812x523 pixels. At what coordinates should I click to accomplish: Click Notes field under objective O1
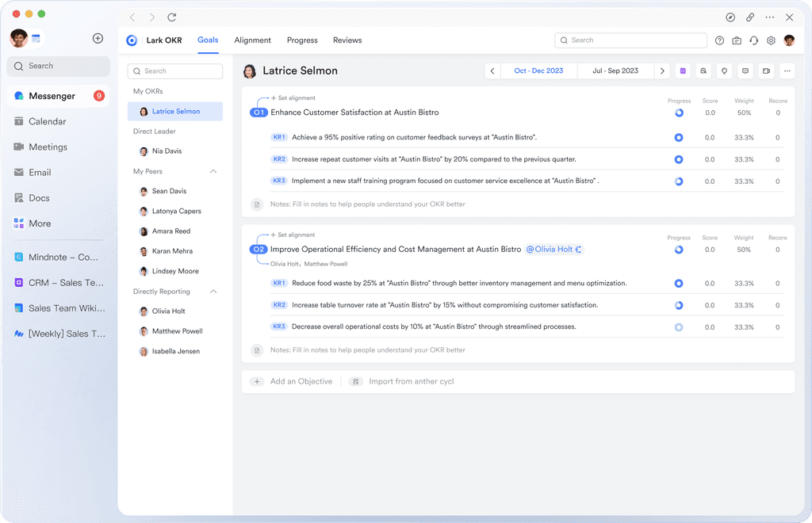[368, 204]
